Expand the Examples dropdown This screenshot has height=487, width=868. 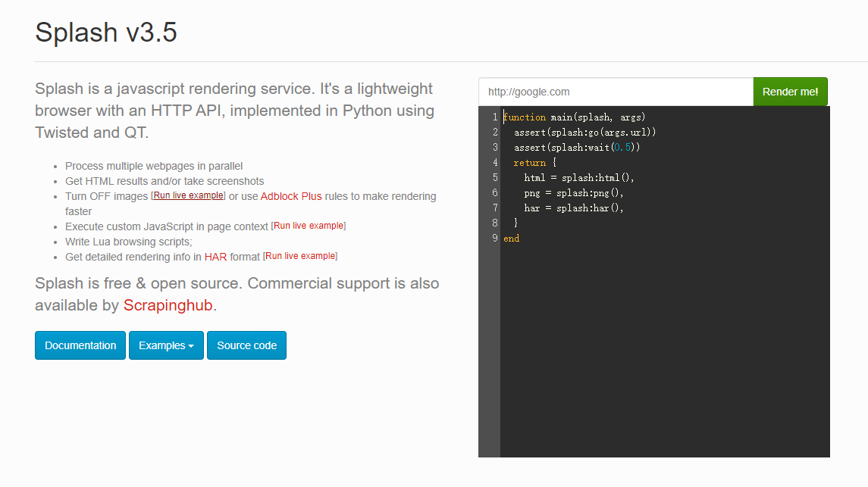click(166, 345)
